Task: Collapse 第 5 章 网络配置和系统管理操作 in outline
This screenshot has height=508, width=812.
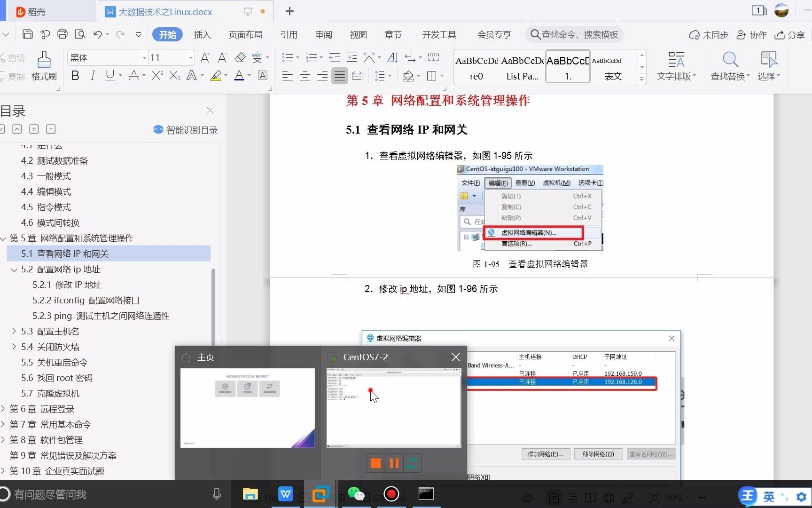Action: (3, 238)
